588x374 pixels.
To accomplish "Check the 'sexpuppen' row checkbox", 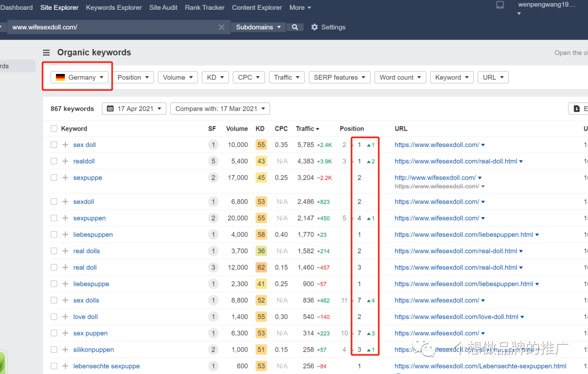I will 54,218.
